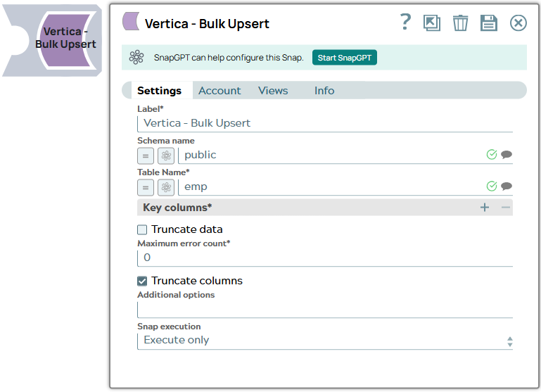Image resolution: width=541 pixels, height=392 pixels.
Task: Remove a Key columns row
Action: 505,208
